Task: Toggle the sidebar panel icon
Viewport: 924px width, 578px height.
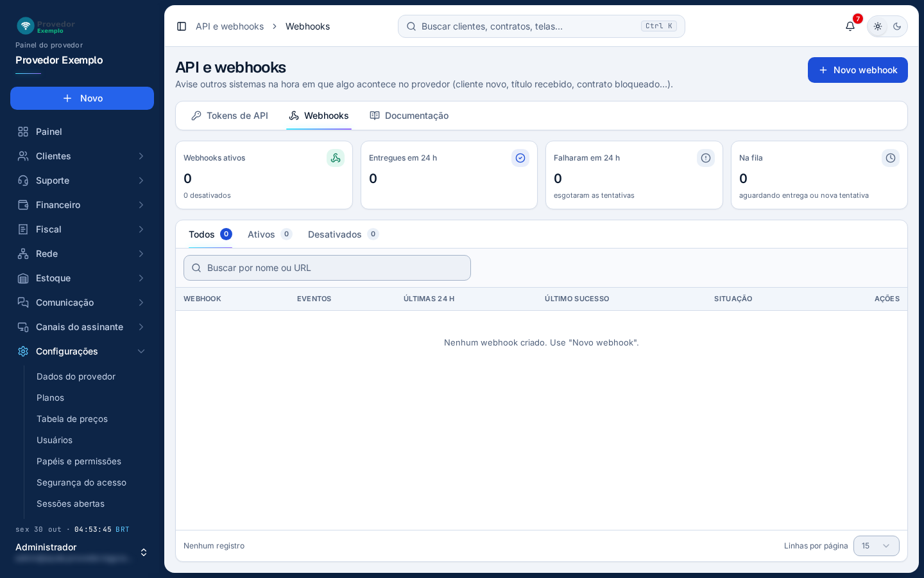Action: [x=182, y=26]
